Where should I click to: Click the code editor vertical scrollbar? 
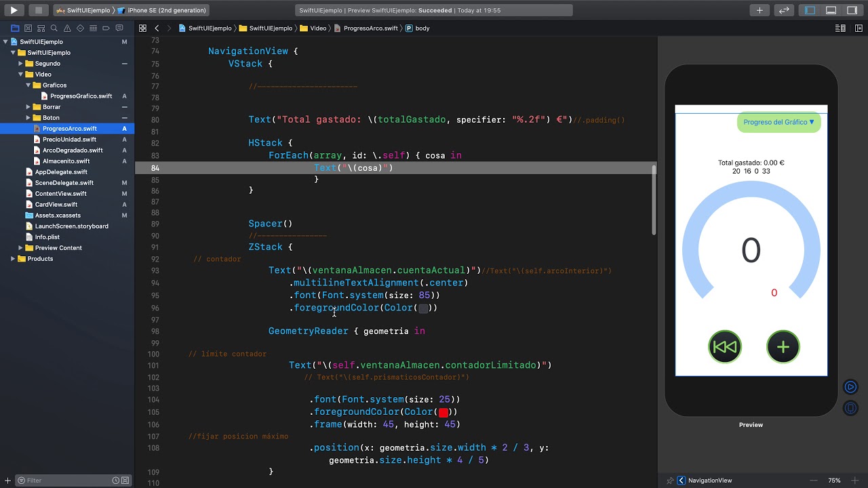coord(654,199)
